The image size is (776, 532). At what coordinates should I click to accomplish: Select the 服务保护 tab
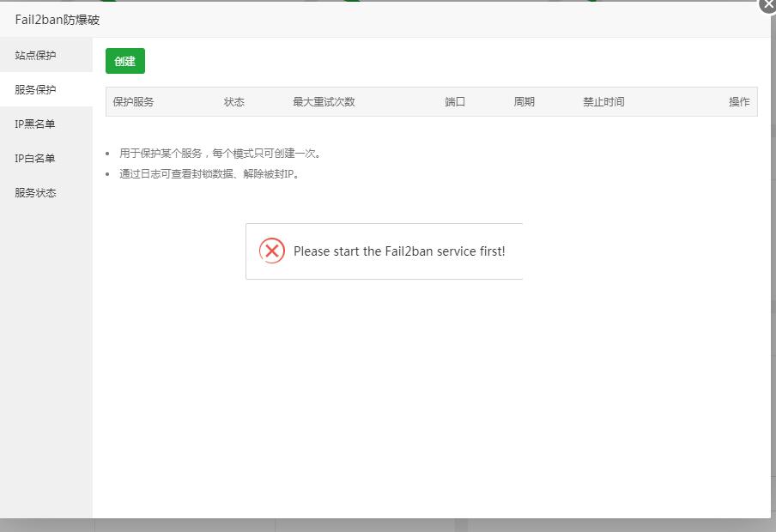46,89
